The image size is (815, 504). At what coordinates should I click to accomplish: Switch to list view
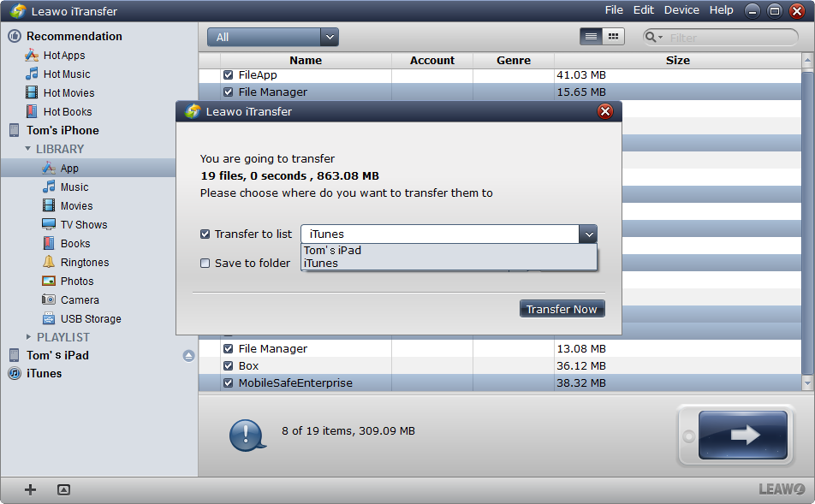pyautogui.click(x=591, y=37)
